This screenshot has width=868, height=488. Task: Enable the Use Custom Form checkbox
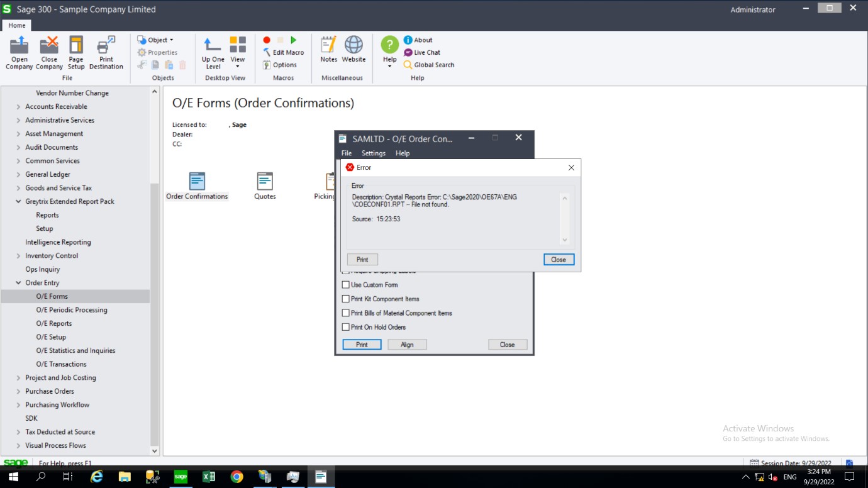345,285
